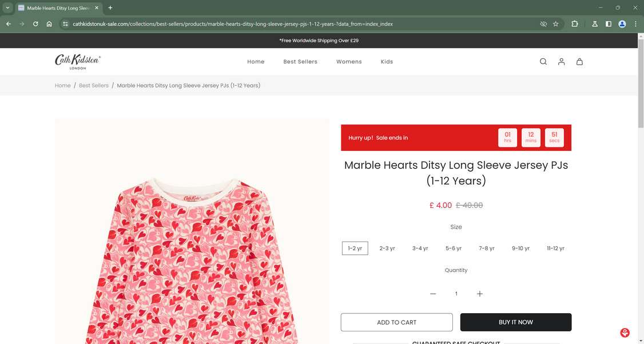
Task: Select the 11-12 yr size option
Action: (x=555, y=248)
